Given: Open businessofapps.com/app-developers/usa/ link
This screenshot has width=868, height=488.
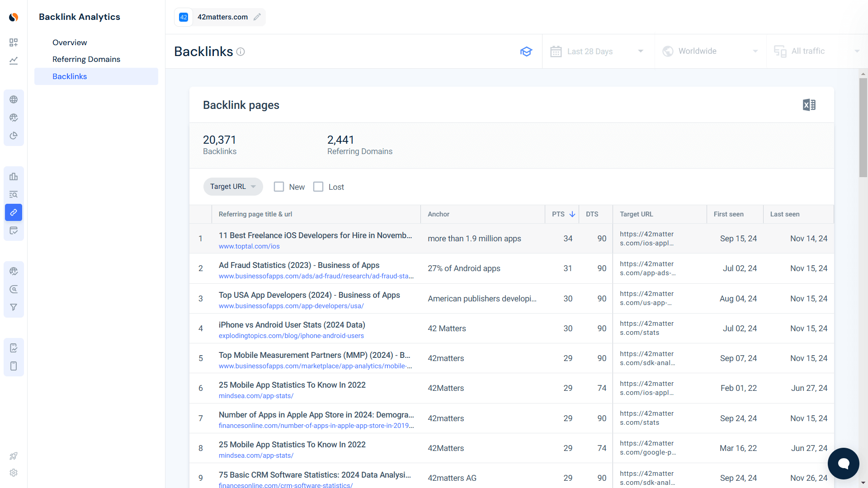Looking at the screenshot, I should [x=291, y=306].
